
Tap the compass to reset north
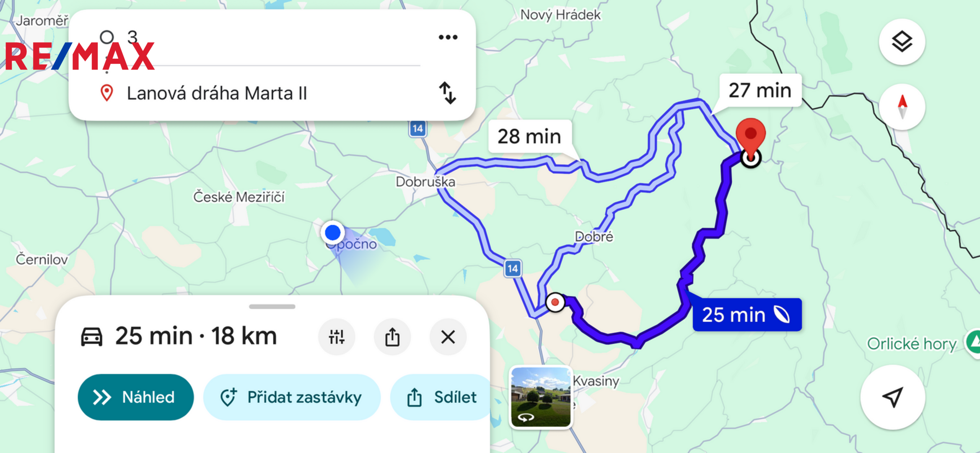click(902, 107)
